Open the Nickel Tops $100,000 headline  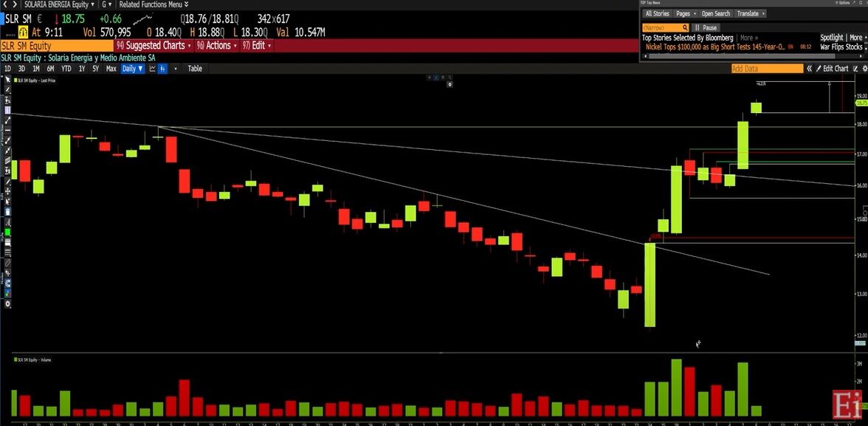(714, 47)
